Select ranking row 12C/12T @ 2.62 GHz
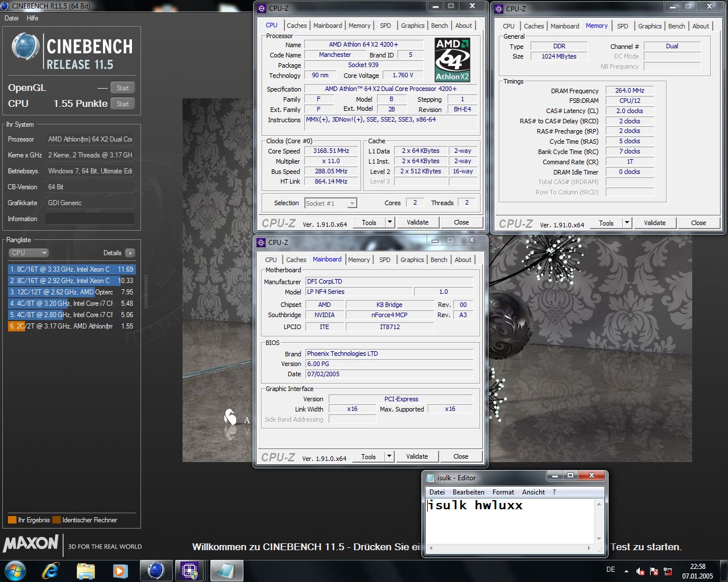The height and width of the screenshot is (582, 728). pyautogui.click(x=72, y=292)
